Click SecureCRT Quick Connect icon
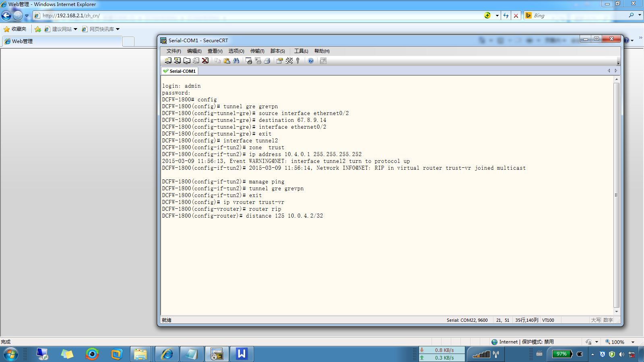 (177, 61)
